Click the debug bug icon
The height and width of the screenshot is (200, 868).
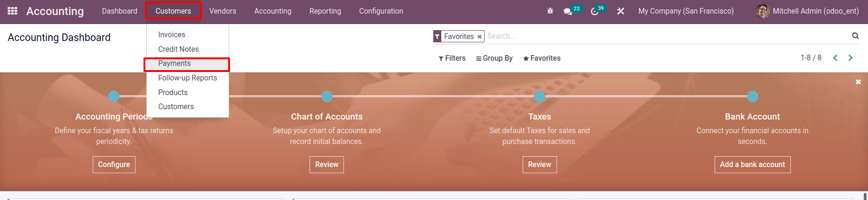tap(550, 11)
